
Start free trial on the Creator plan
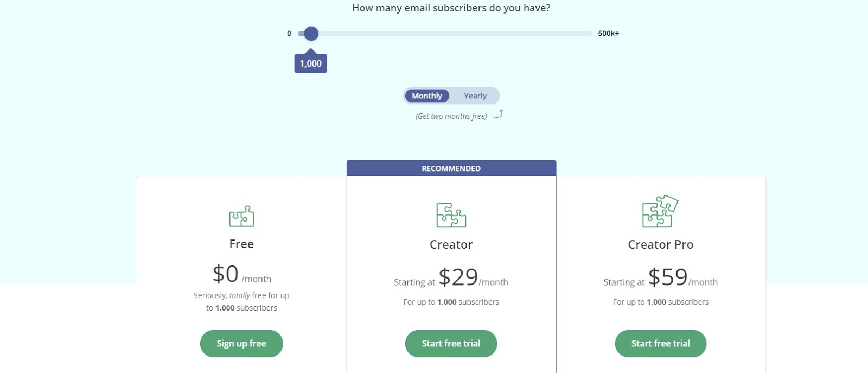[x=451, y=343]
